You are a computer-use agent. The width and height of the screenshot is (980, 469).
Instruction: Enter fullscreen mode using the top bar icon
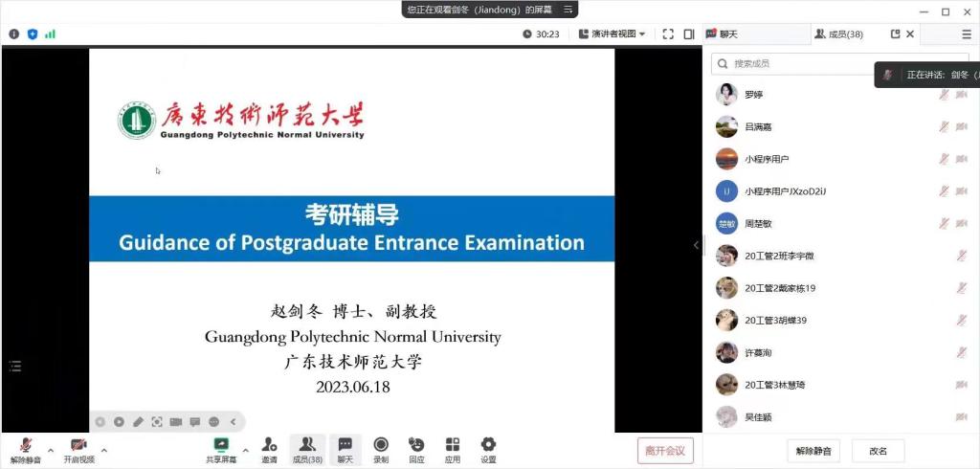(x=668, y=33)
